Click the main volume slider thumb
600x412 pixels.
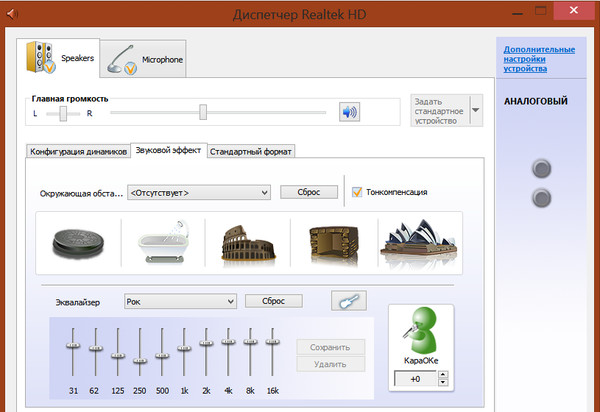(203, 112)
